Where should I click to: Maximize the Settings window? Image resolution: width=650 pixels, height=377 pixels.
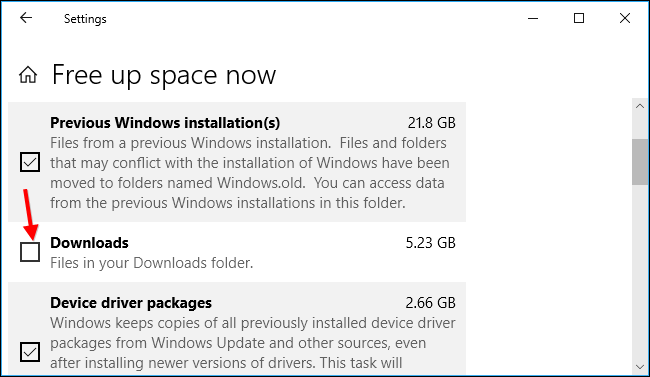click(x=579, y=18)
